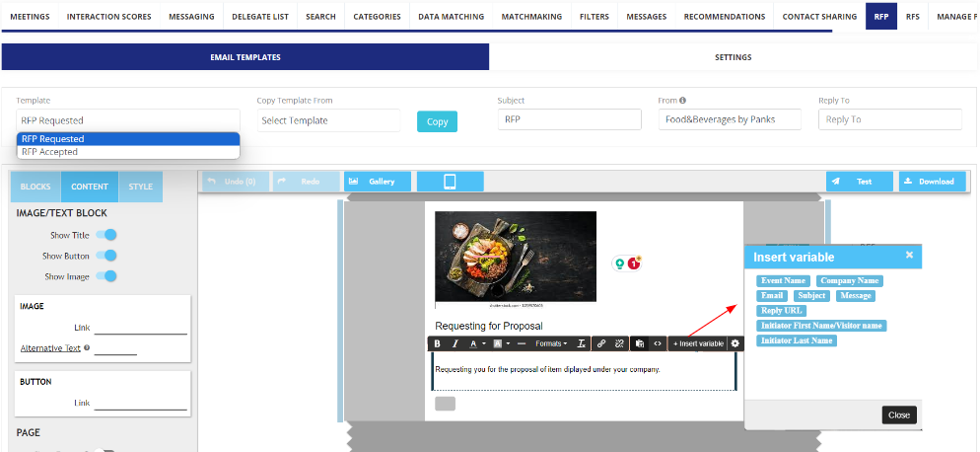Open source code view icon
The height and width of the screenshot is (452, 980).
tap(657, 343)
